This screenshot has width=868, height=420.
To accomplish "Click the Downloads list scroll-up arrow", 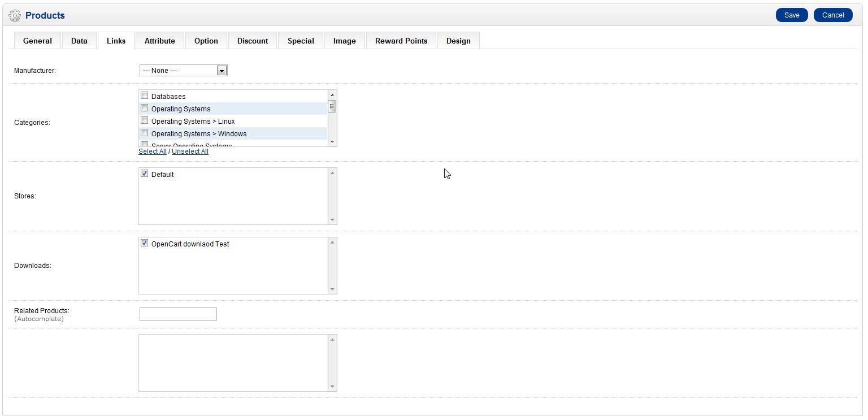I will [332, 243].
